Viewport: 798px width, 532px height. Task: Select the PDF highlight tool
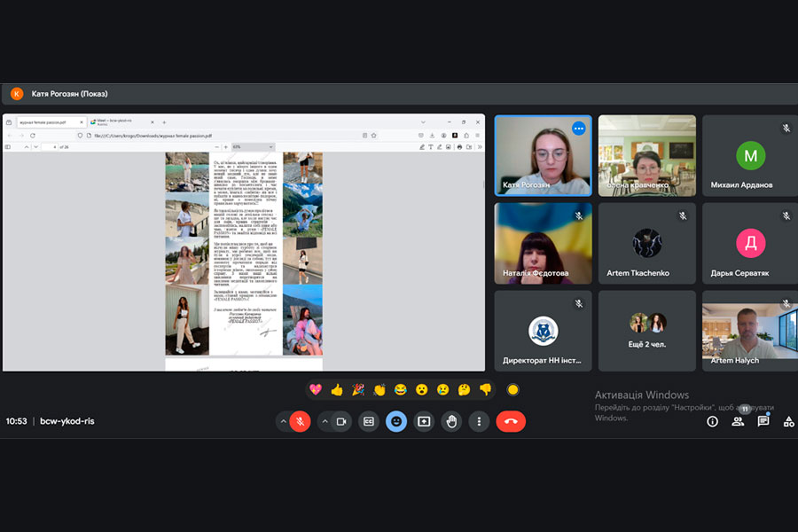421,146
